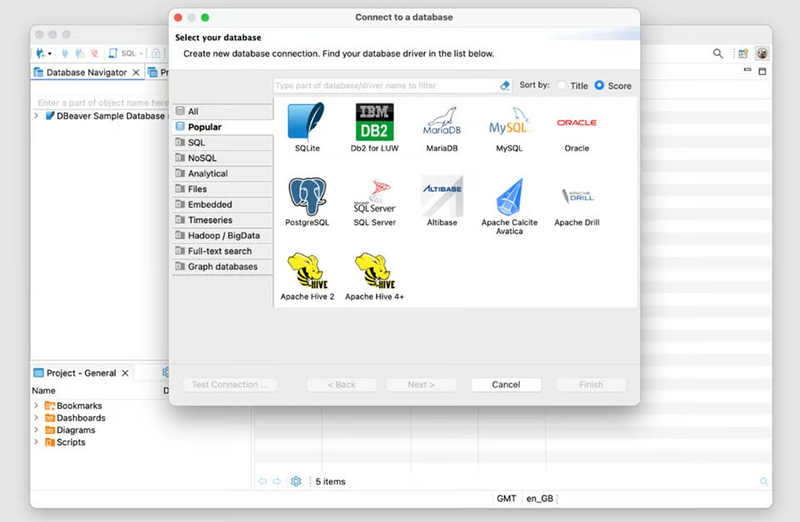This screenshot has width=800, height=522.
Task: Show Timeseries databases category
Action: [x=223, y=220]
